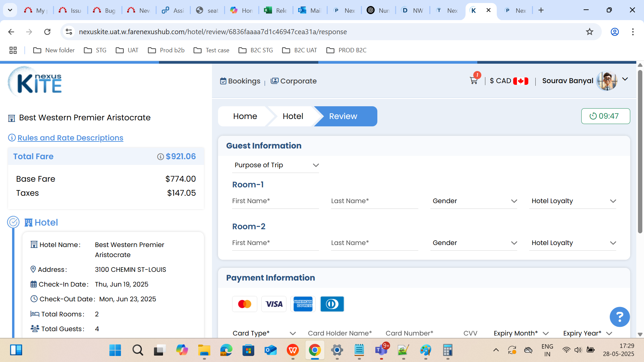Open Sourav Banyal profile avatar
Image resolution: width=644 pixels, height=362 pixels.
tap(607, 81)
